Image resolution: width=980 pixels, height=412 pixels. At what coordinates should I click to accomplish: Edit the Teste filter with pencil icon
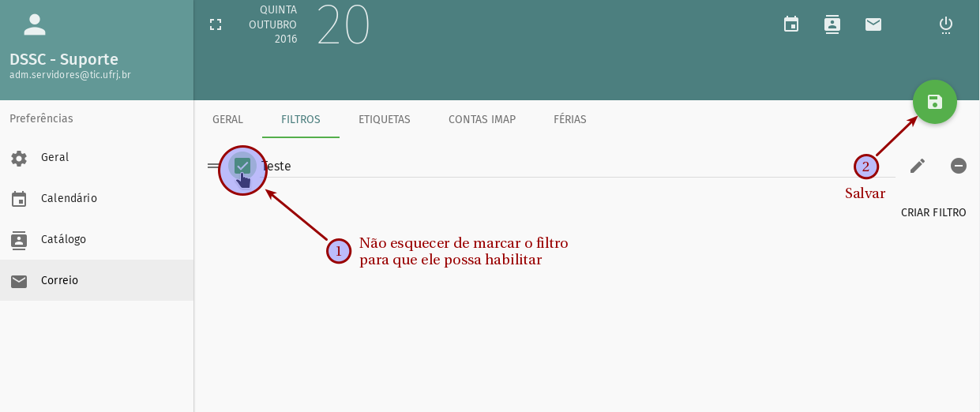(x=917, y=166)
